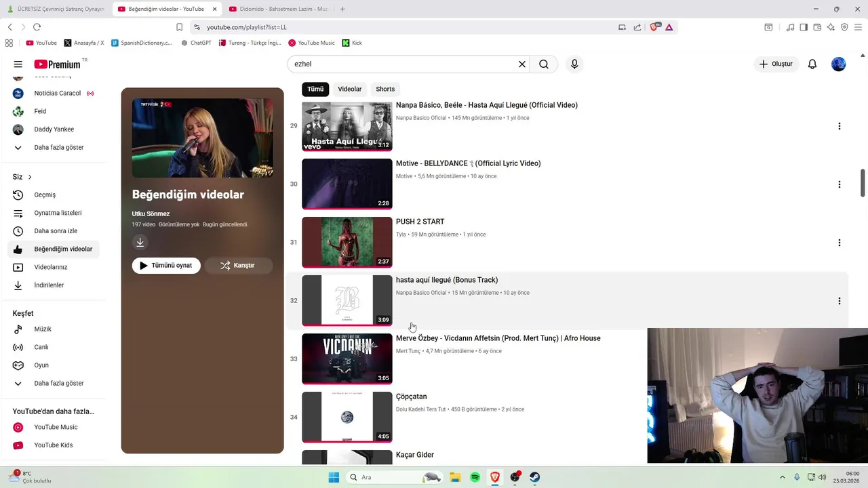Open more options for Motive - BELLYDANCE
868x488 pixels.
(x=840, y=184)
